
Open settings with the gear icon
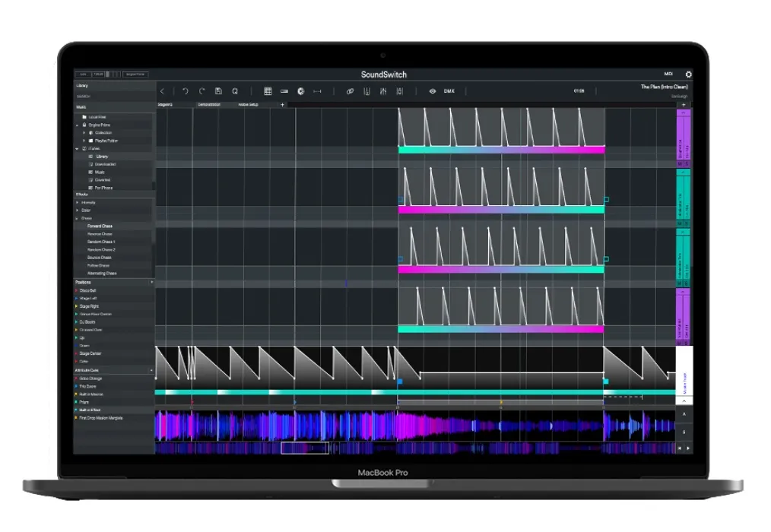tap(688, 74)
